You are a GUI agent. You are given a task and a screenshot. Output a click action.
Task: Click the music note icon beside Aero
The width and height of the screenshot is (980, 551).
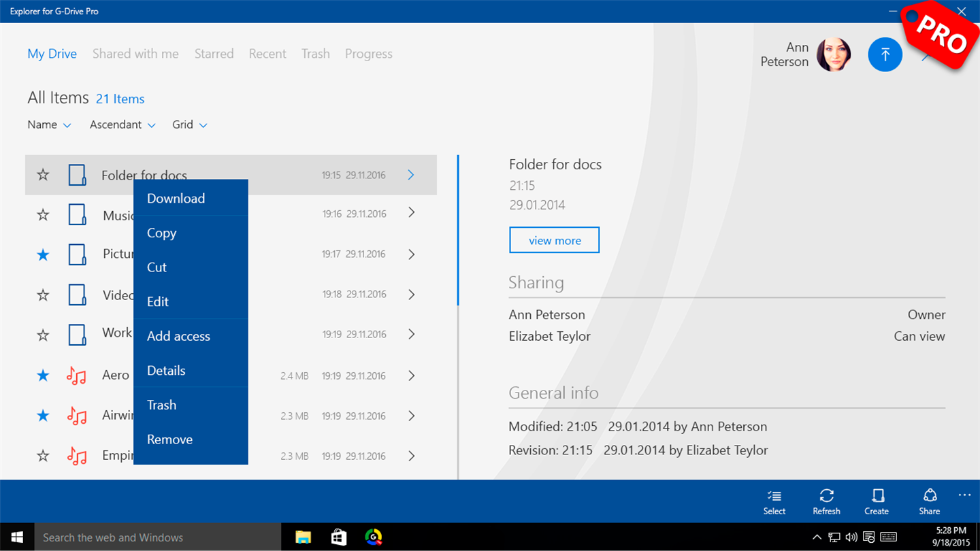pos(77,375)
